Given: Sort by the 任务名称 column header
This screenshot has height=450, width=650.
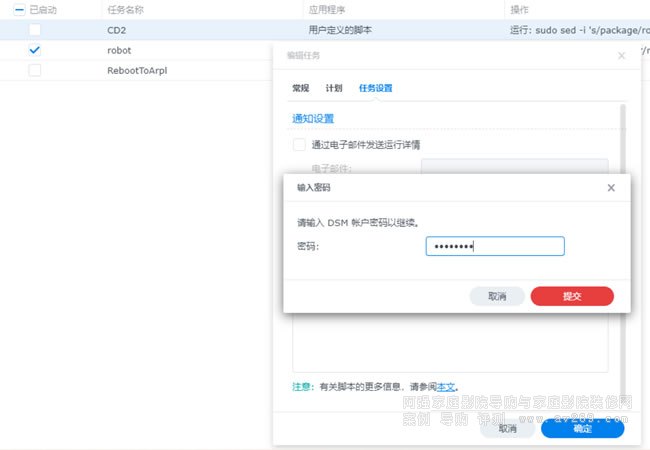Looking at the screenshot, I should click(127, 9).
